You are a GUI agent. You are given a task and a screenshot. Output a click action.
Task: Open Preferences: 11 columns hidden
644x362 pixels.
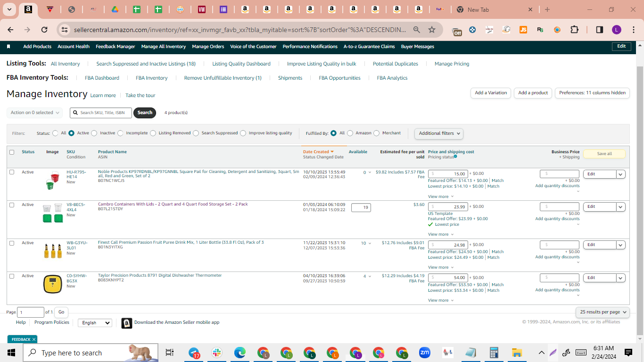592,93
